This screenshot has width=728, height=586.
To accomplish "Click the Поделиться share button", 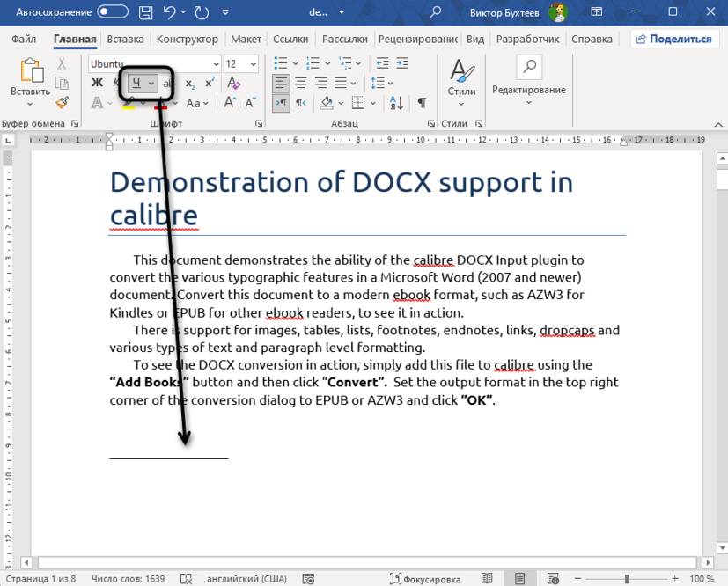I will pyautogui.click(x=673, y=40).
